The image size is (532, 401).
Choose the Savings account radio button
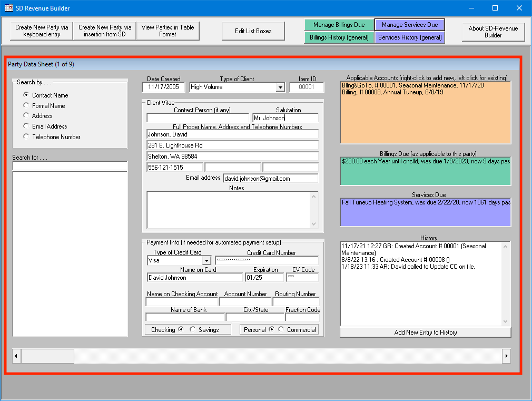point(192,330)
